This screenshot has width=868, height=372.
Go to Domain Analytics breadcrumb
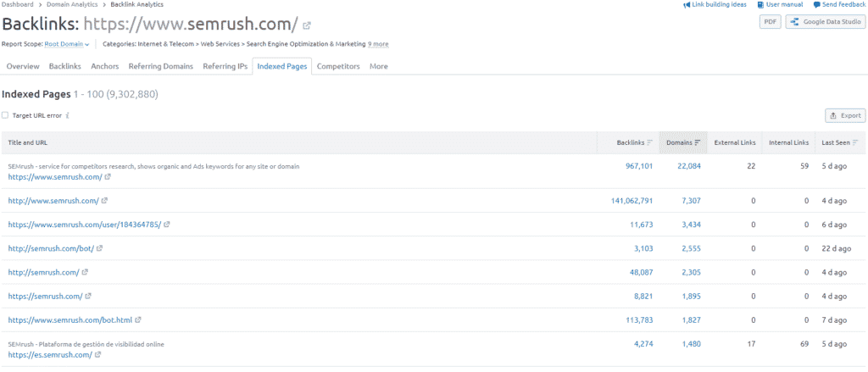click(71, 4)
